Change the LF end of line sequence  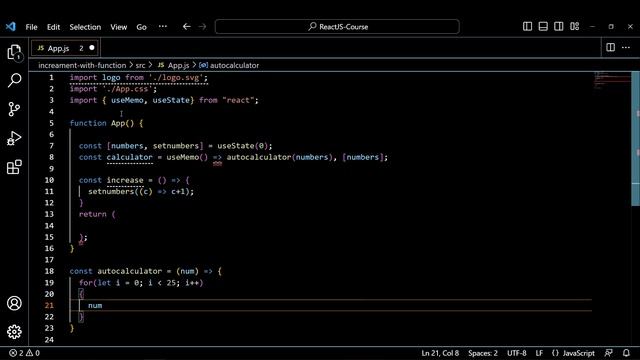pyautogui.click(x=539, y=353)
